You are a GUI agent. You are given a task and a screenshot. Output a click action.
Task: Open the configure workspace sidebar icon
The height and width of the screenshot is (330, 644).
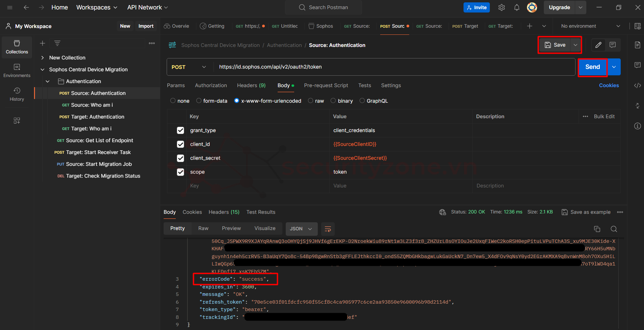[x=17, y=121]
